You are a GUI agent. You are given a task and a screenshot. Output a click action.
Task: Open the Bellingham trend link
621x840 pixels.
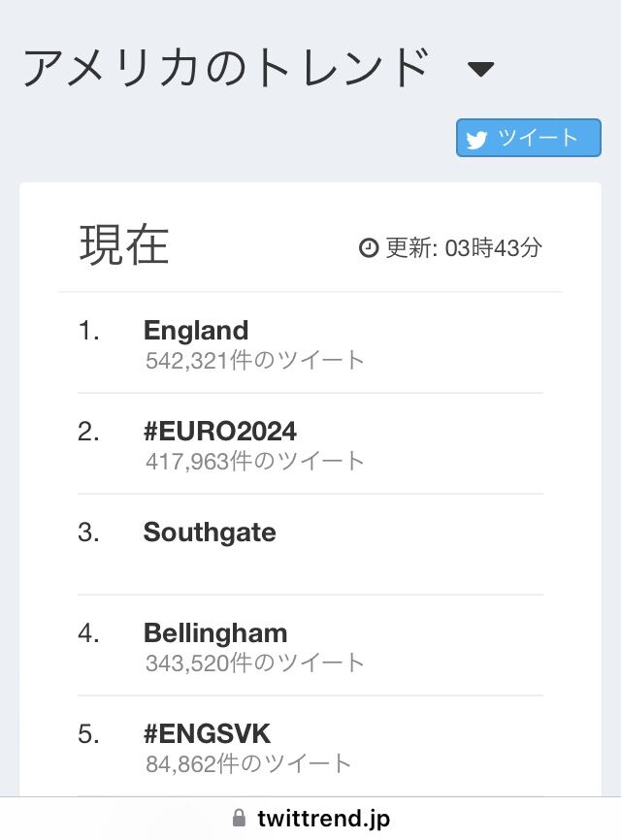pyautogui.click(x=215, y=632)
